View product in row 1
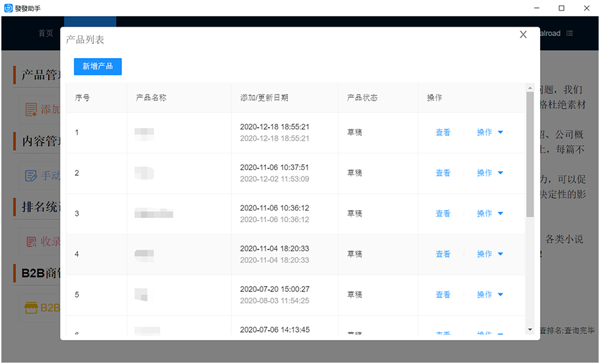Image resolution: width=600 pixels, height=364 pixels. pos(443,133)
